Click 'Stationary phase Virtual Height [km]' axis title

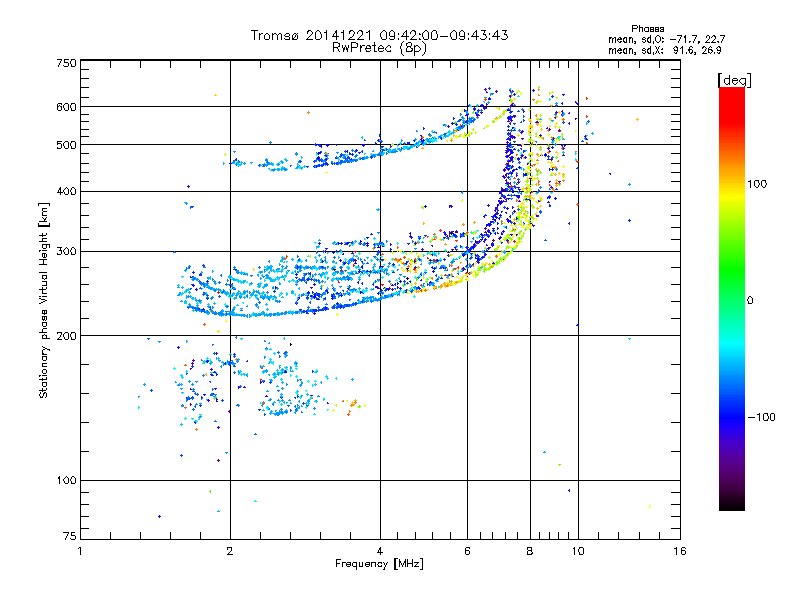[x=44, y=301]
